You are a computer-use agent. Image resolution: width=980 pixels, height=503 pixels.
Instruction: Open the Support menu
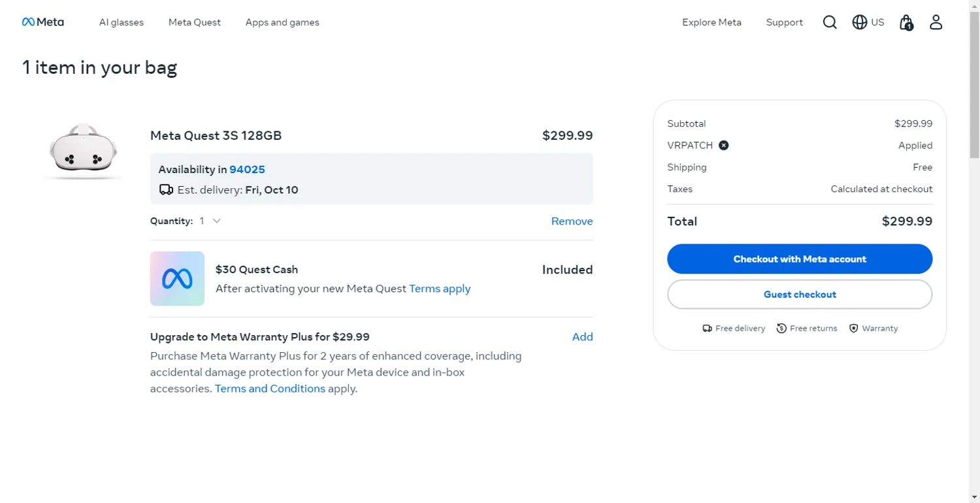785,22
